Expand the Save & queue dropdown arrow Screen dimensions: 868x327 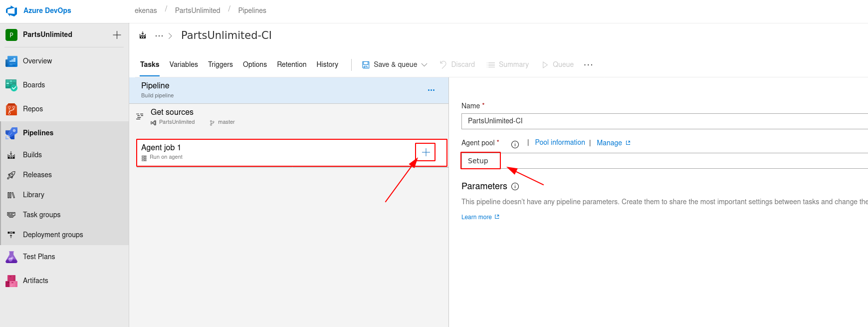tap(425, 65)
